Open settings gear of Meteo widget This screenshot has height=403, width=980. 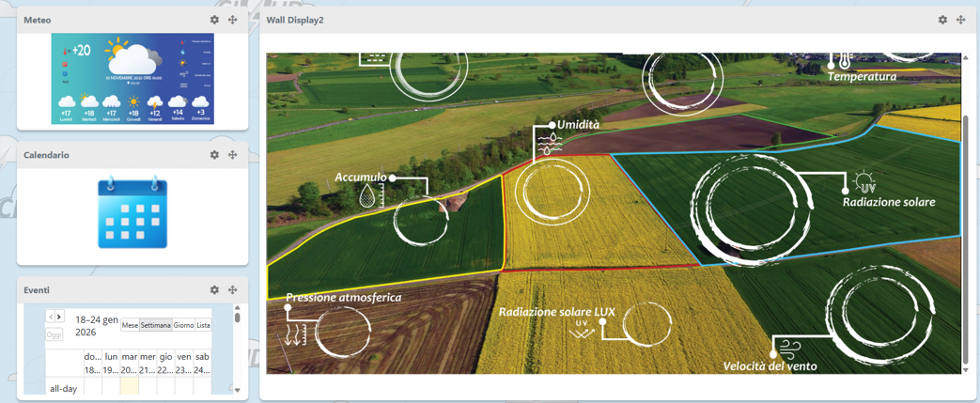pos(214,20)
